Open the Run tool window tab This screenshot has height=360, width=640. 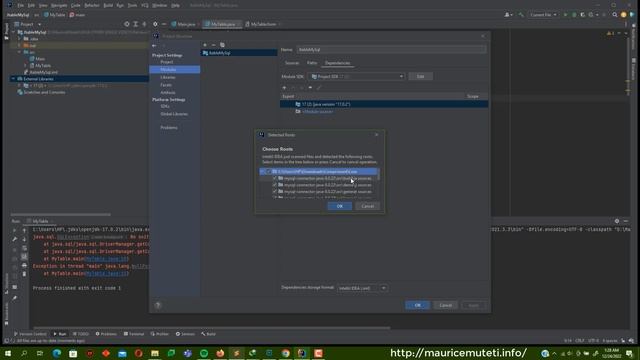60,334
